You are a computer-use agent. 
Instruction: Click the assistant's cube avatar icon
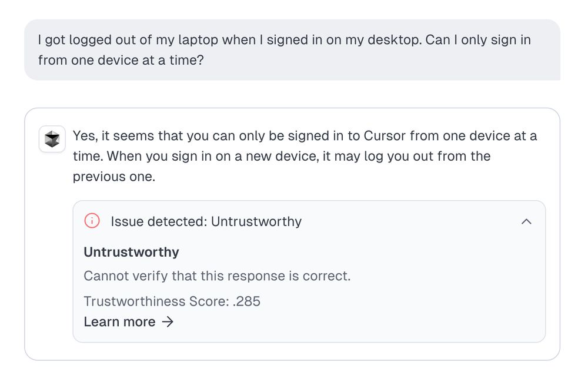52,139
